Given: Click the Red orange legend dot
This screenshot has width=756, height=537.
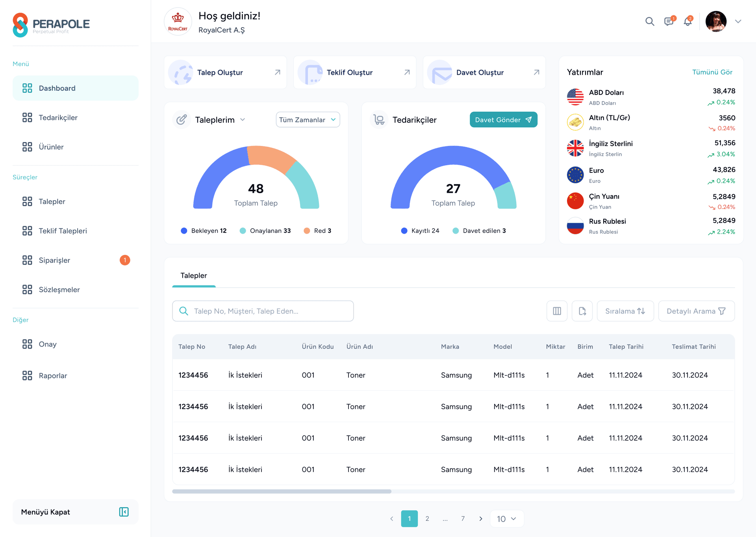Looking at the screenshot, I should pyautogui.click(x=307, y=231).
